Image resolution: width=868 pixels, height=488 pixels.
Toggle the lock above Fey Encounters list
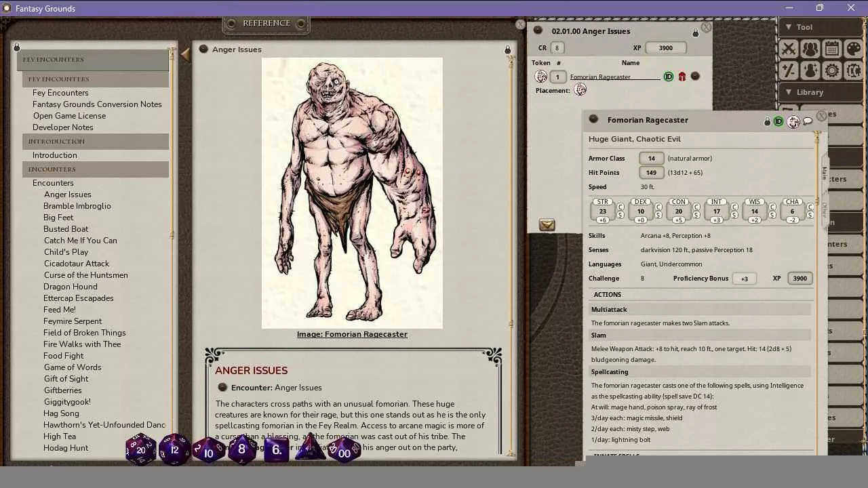(x=17, y=46)
